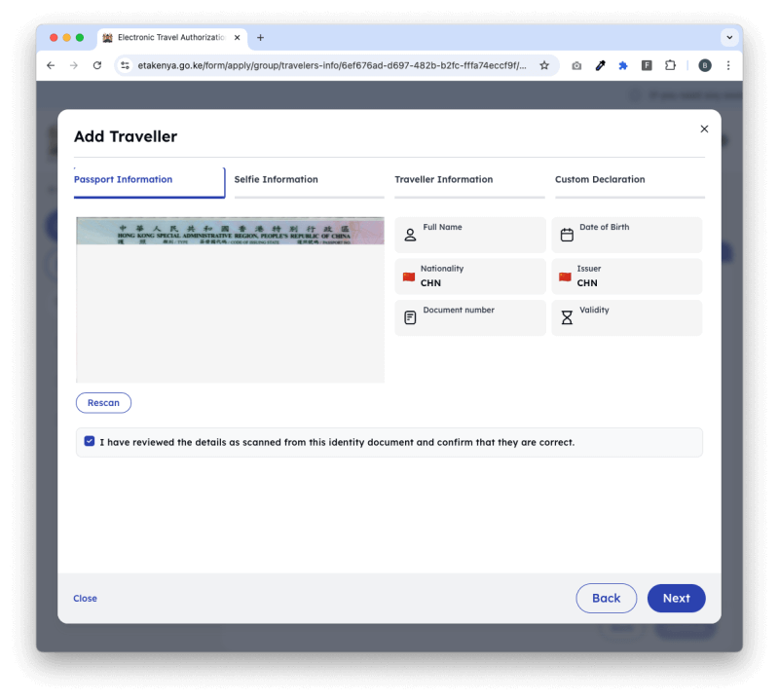Click the Document number field
This screenshot has height=700, width=779.
coord(470,317)
